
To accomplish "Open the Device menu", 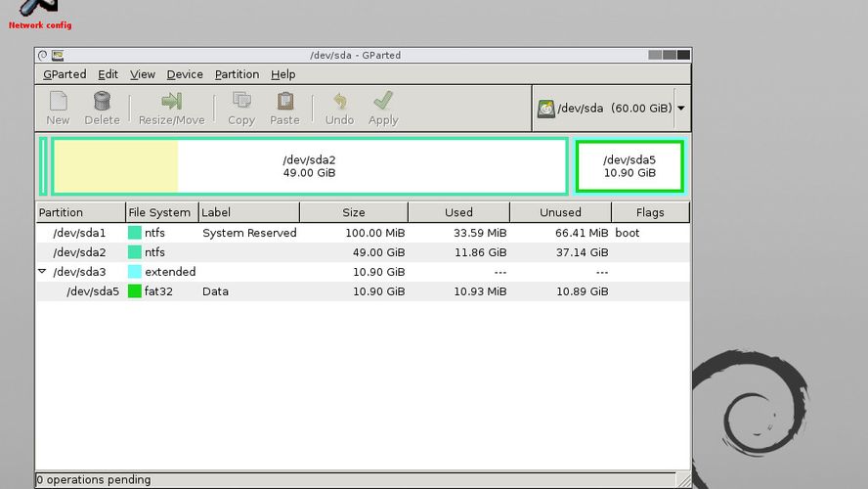I will 185,74.
